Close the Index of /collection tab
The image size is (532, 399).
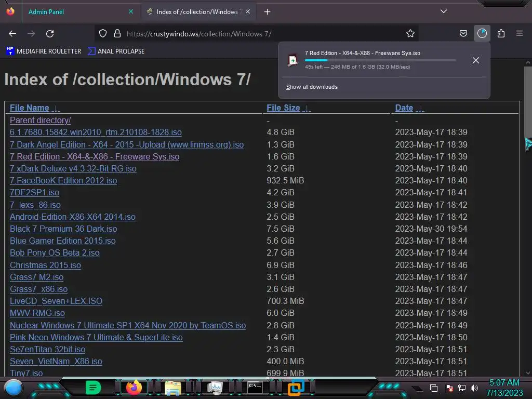point(248,11)
